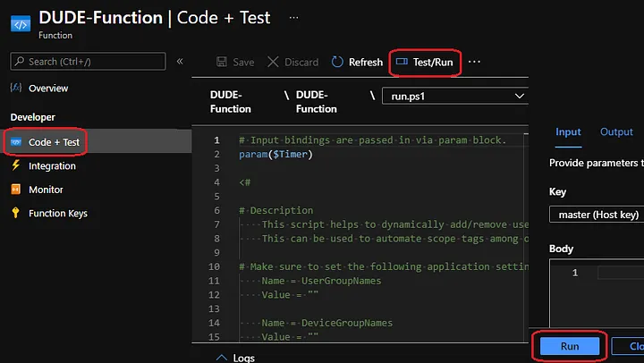
Task: Open the toolbar more options ellipsis
Action: point(475,63)
